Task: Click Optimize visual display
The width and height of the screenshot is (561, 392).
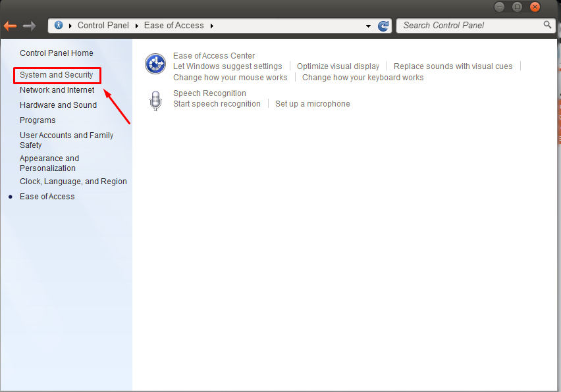Action: pos(338,66)
